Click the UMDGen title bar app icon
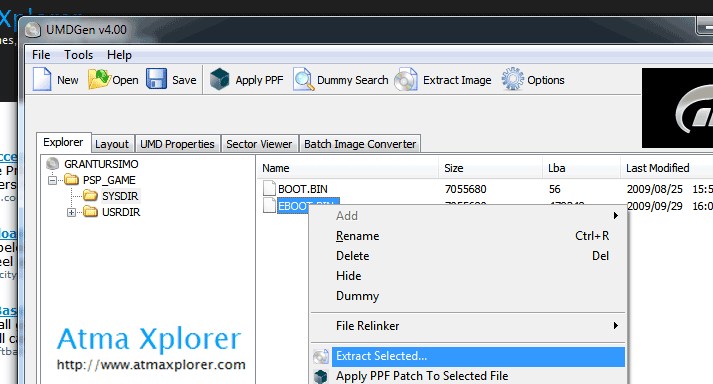The image size is (713, 384). pyautogui.click(x=33, y=30)
